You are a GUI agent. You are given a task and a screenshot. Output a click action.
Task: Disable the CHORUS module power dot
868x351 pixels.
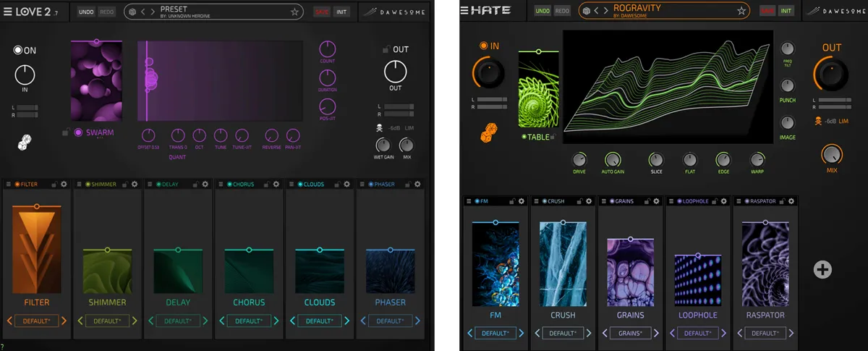coord(230,185)
